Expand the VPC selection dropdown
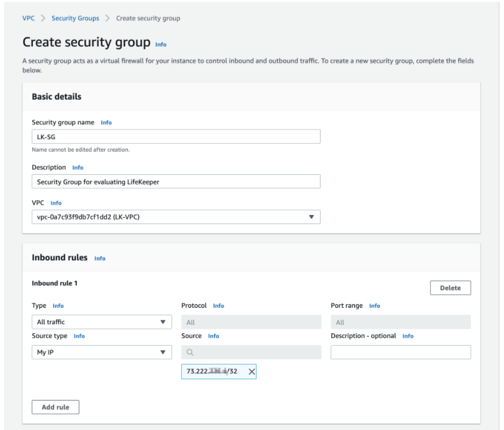The width and height of the screenshot is (504, 430). [x=311, y=217]
